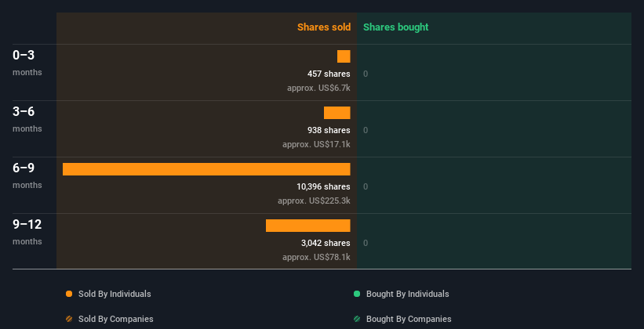Click the approx. US$225.3k value
Viewport: 644px width, 329px height.
click(314, 201)
